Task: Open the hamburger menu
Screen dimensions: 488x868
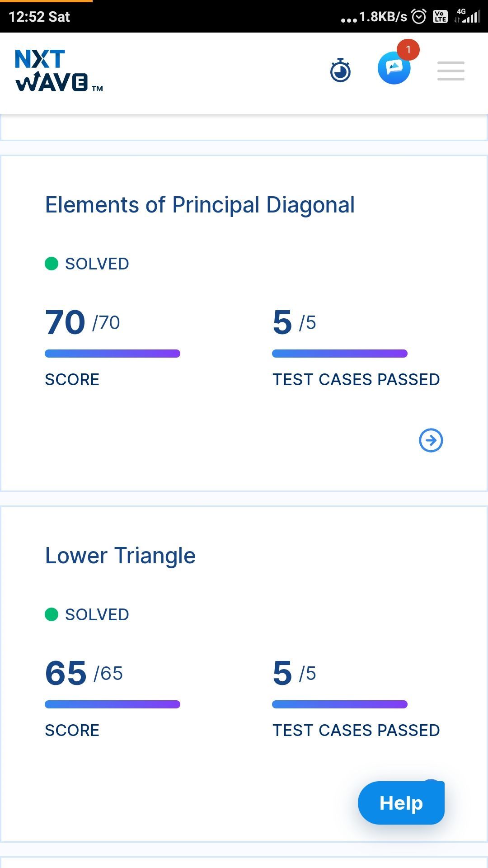Action: click(x=451, y=71)
